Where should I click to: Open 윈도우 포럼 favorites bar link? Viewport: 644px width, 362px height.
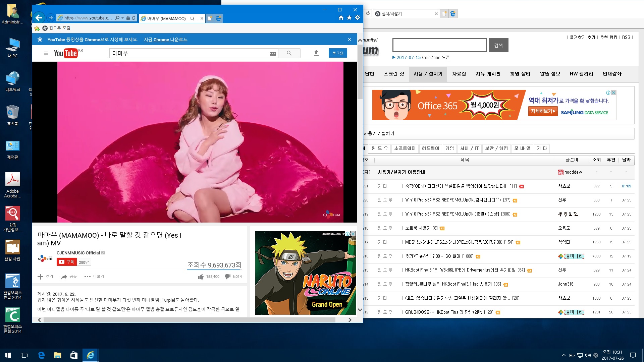click(x=56, y=28)
